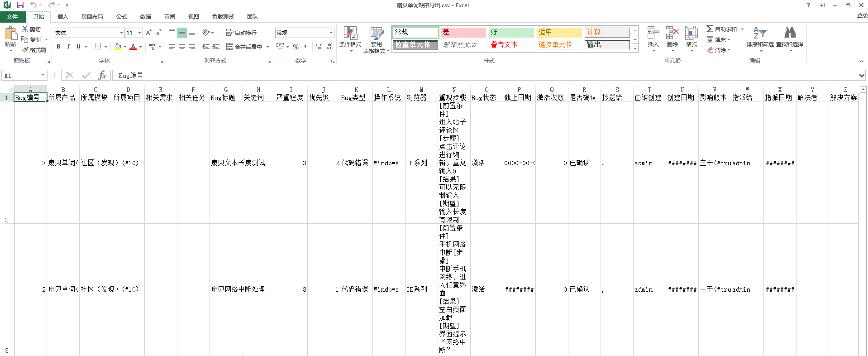This screenshot has height=356, width=868.
Task: Open the File (文件) tab
Action: click(x=13, y=17)
